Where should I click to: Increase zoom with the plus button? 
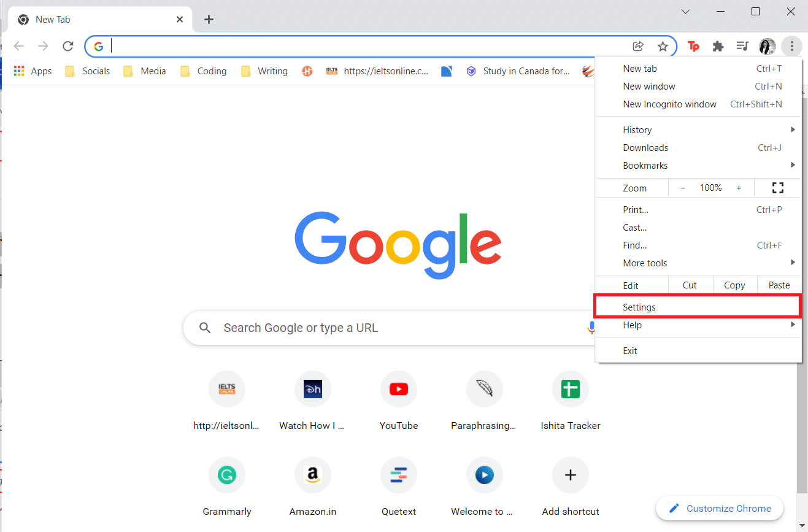[739, 188]
